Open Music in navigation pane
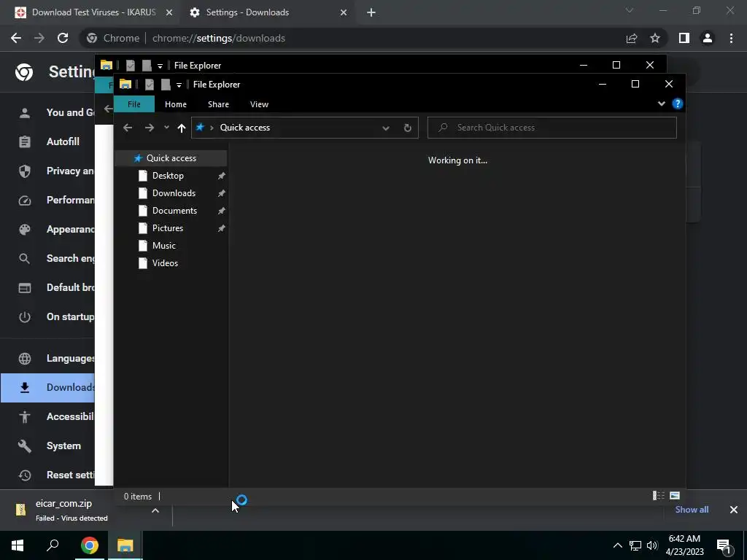The image size is (747, 560). pyautogui.click(x=163, y=246)
